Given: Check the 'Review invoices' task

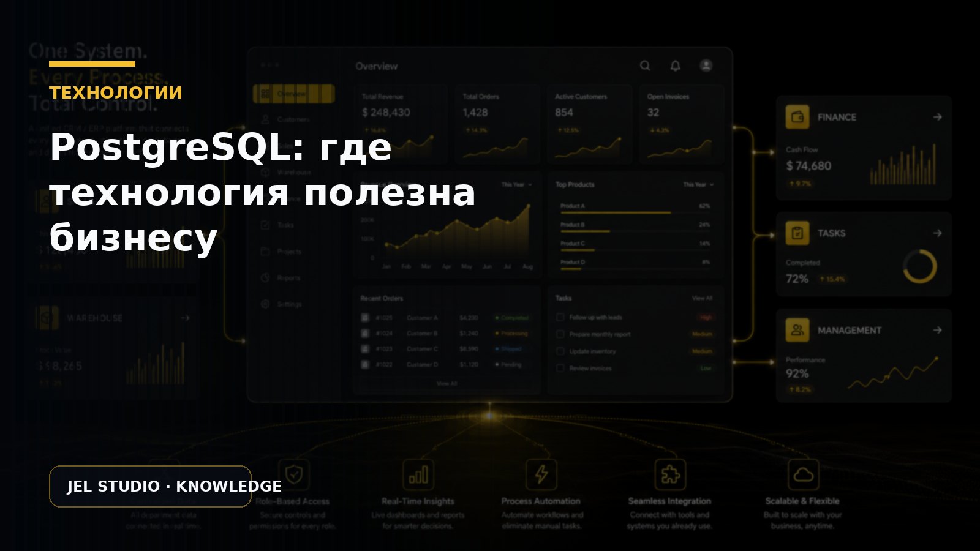Looking at the screenshot, I should point(560,369).
